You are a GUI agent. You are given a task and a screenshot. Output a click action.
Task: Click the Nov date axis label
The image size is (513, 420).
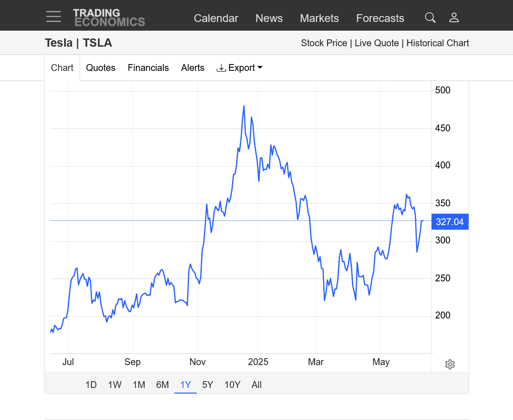(198, 362)
